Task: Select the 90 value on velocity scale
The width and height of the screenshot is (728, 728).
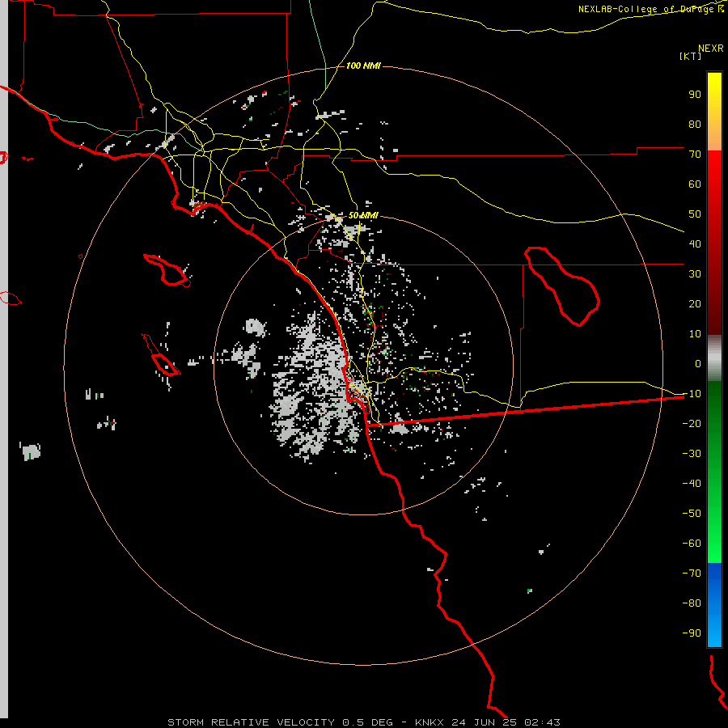Action: coord(695,95)
